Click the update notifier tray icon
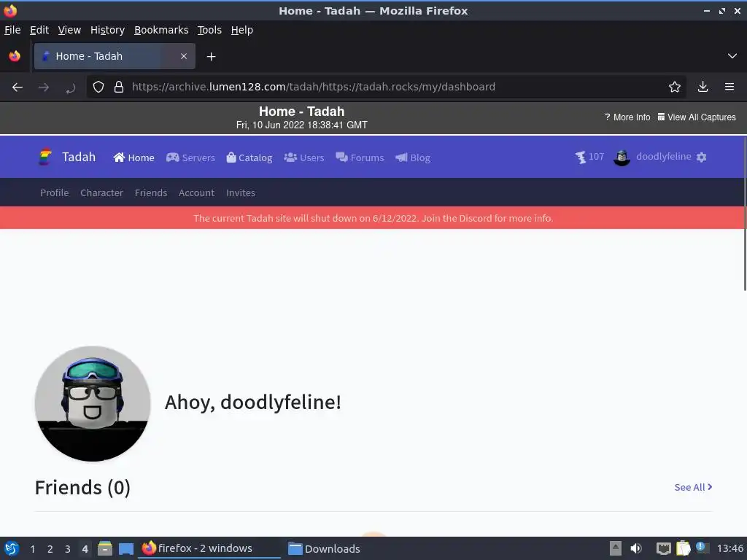This screenshot has height=560, width=747. click(702, 548)
